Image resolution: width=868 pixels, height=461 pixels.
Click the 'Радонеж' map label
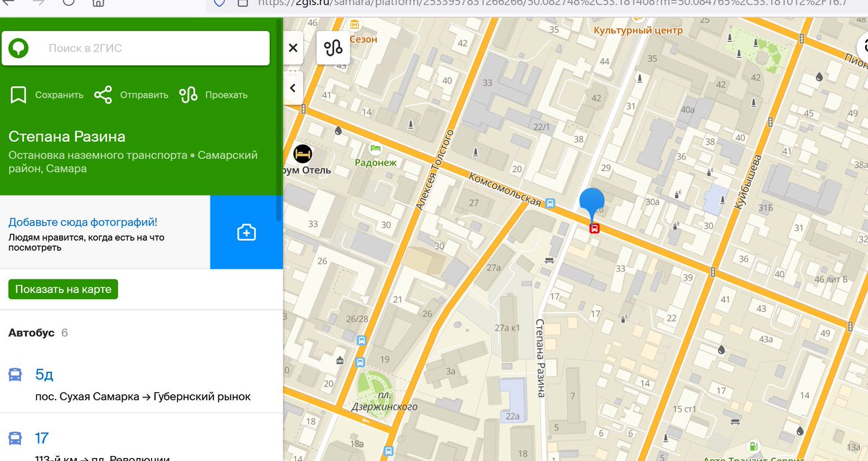[375, 163]
